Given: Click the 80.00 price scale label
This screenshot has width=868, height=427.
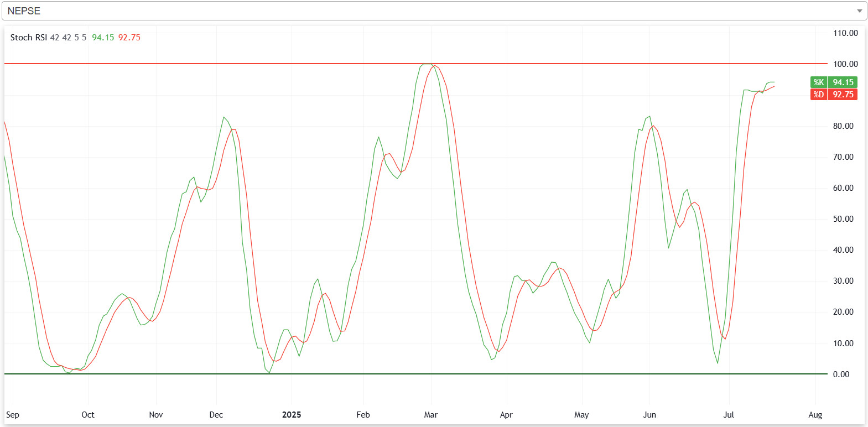Looking at the screenshot, I should coord(843,126).
